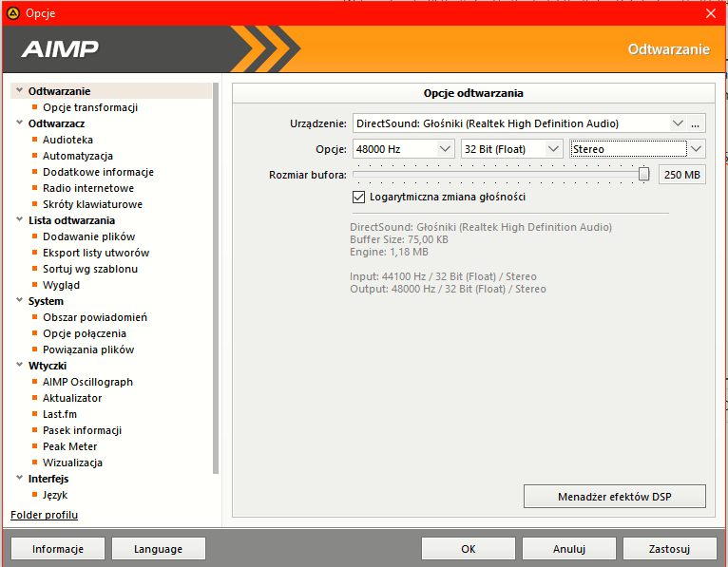Select the Aktualizator plugin item
The width and height of the screenshot is (728, 567).
click(x=72, y=398)
